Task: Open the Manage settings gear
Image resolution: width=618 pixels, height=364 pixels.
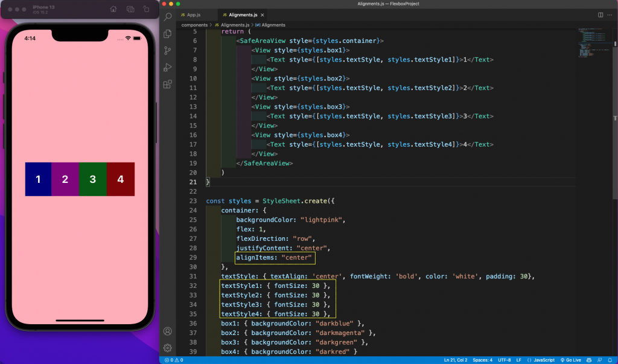Action: pyautogui.click(x=168, y=348)
